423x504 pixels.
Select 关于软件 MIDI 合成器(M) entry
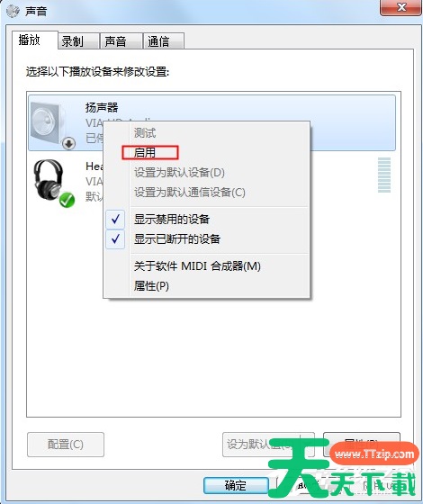[197, 266]
